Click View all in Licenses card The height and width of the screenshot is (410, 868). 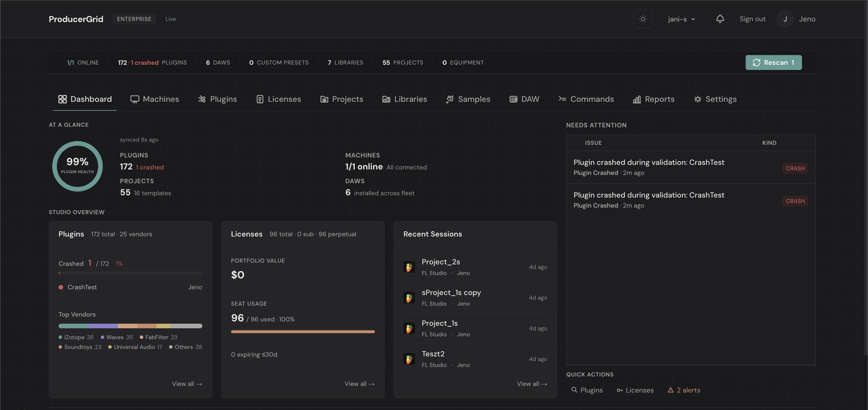(360, 384)
